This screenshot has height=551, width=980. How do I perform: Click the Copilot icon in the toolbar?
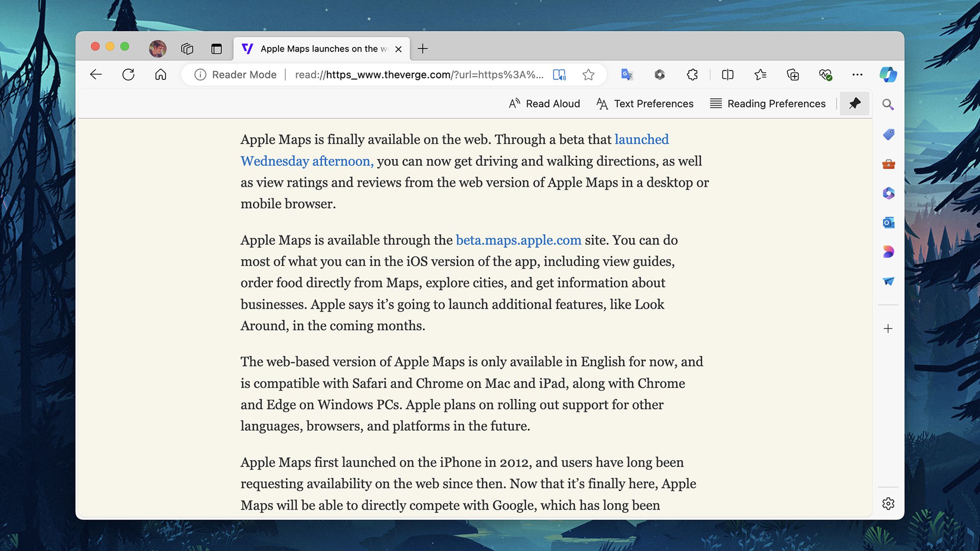pos(888,75)
